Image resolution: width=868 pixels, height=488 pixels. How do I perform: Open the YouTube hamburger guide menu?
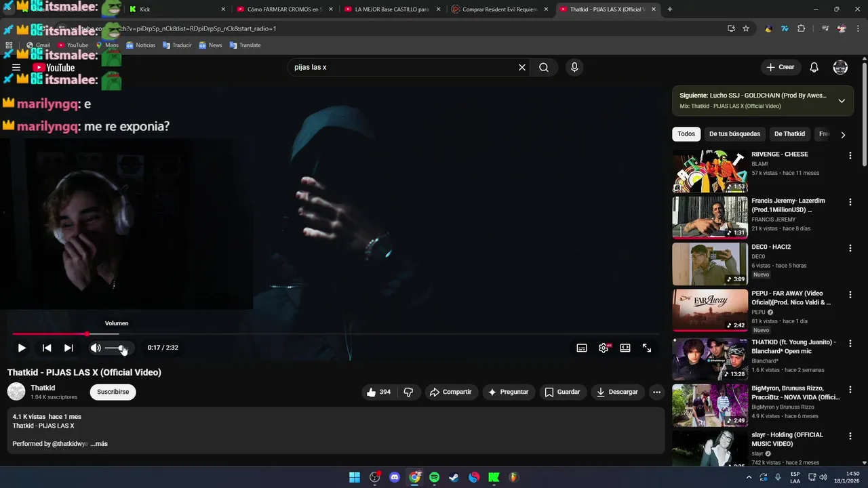click(16, 67)
